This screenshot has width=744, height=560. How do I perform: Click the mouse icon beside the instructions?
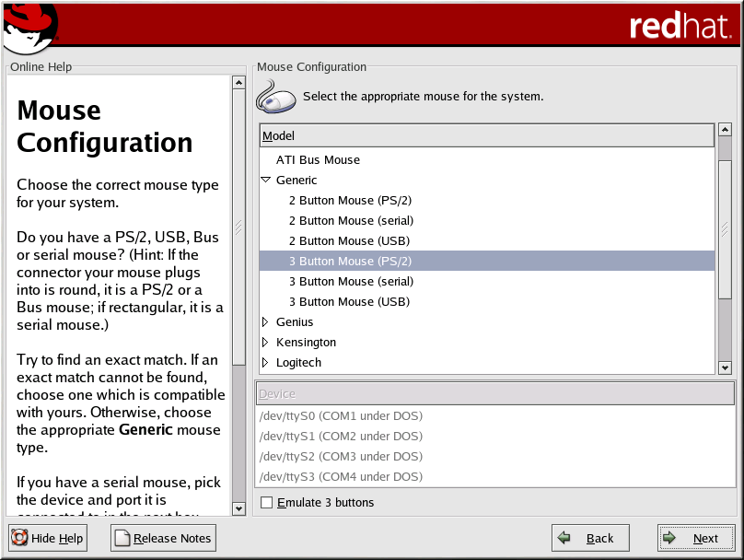(275, 96)
